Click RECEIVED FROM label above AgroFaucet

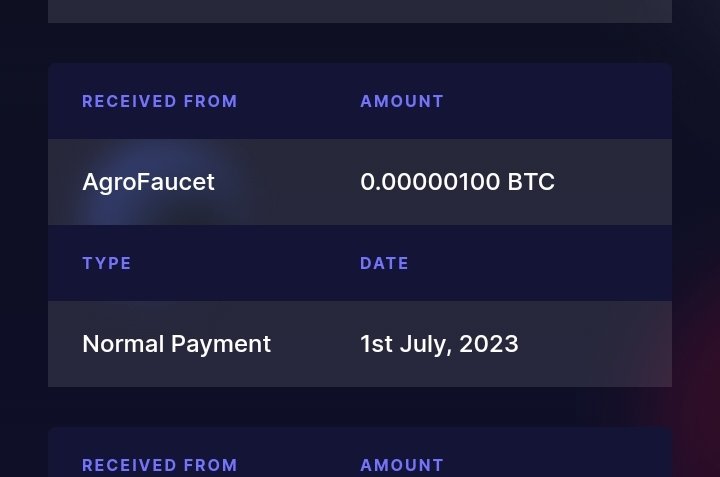[x=160, y=101]
